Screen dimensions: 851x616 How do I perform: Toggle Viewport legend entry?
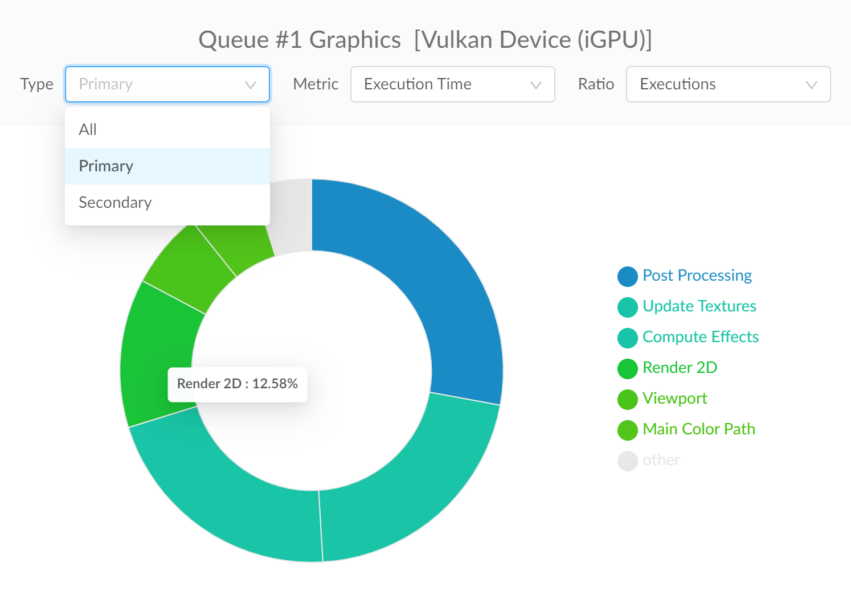click(x=662, y=399)
